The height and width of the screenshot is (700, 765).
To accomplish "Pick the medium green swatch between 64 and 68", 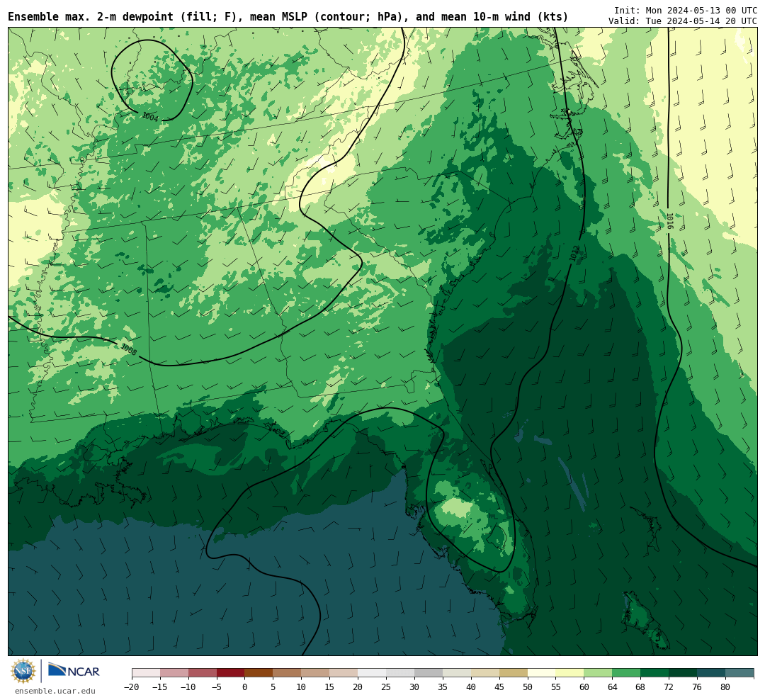I will click(x=626, y=673).
